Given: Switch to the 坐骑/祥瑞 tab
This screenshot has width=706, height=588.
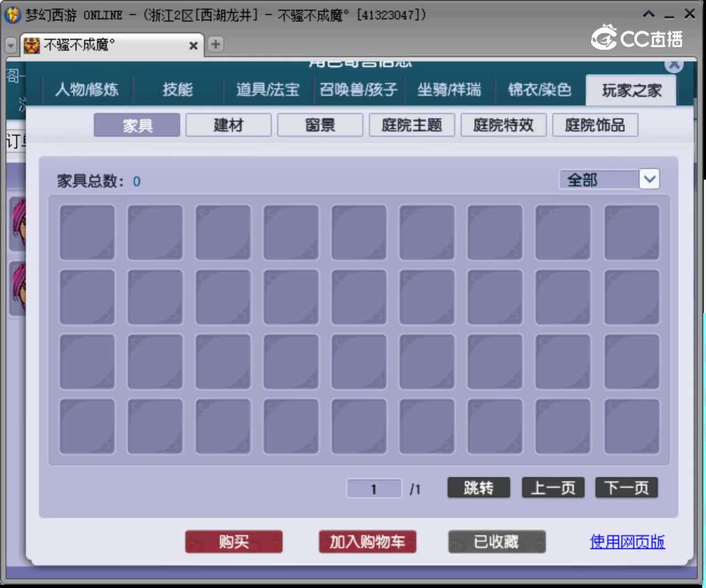Looking at the screenshot, I should (x=449, y=89).
